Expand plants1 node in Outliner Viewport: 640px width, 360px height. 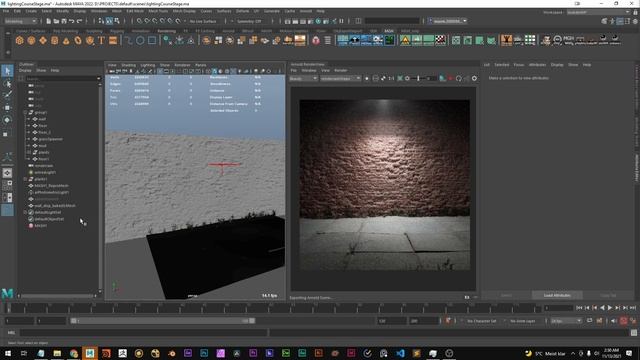coord(26,179)
